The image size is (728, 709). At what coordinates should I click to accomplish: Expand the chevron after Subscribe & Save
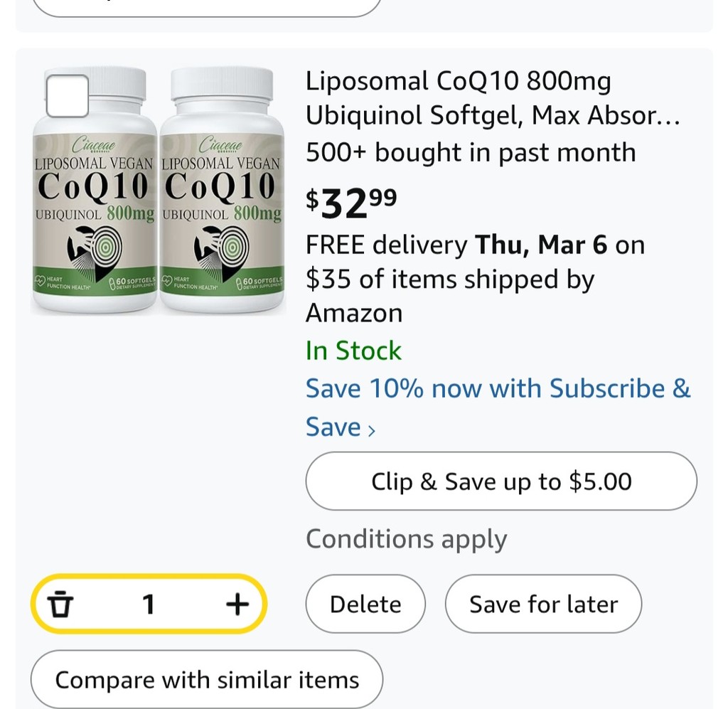[371, 430]
